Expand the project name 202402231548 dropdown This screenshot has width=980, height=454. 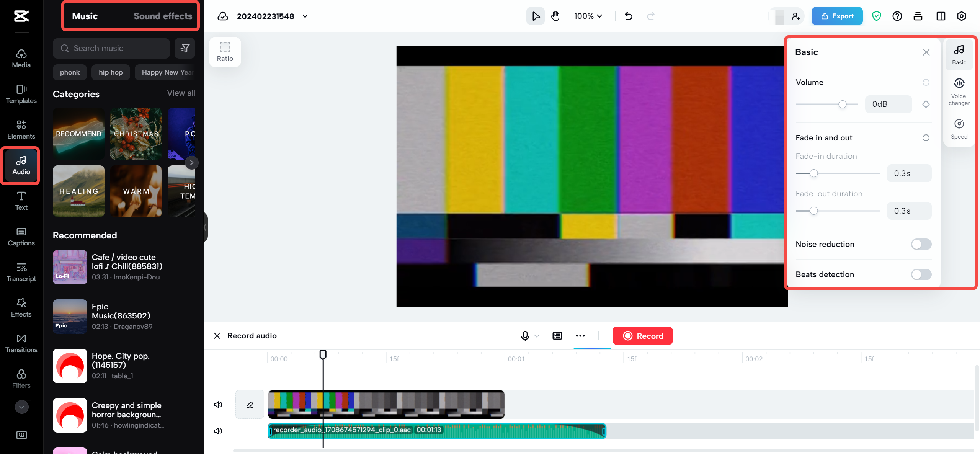(305, 16)
